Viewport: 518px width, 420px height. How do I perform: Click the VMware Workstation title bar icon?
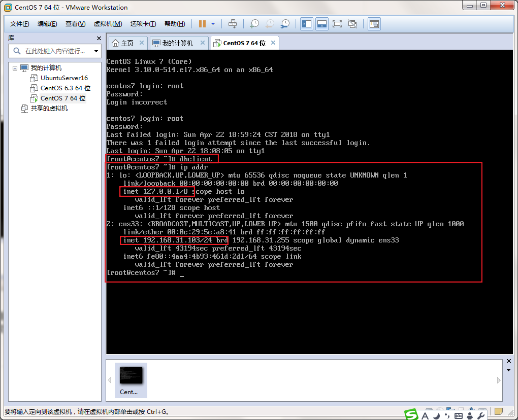8,7
